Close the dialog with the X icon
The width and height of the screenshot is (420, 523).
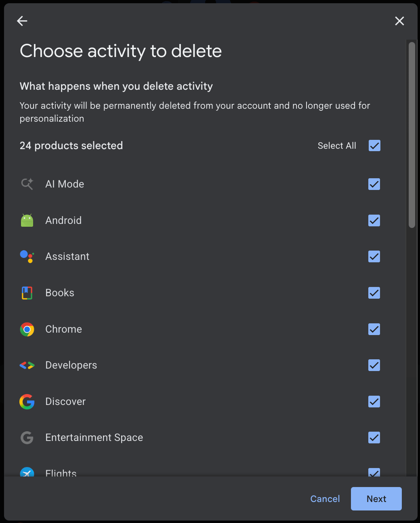(x=399, y=21)
